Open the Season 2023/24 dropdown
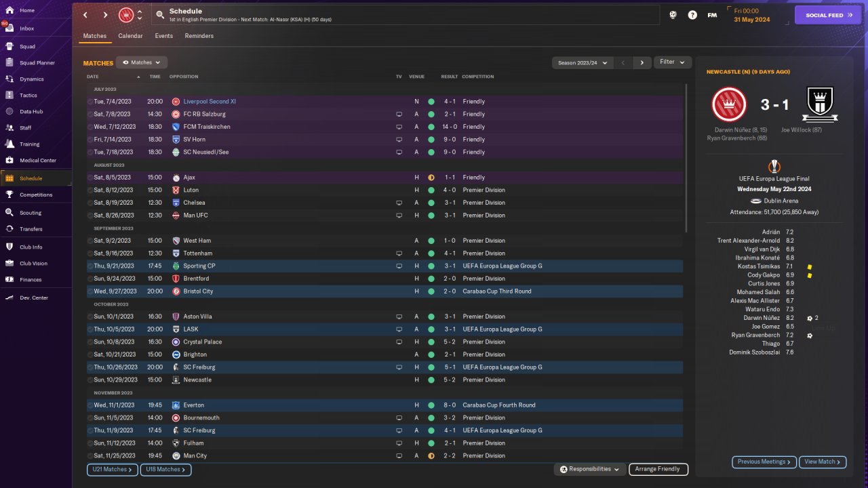This screenshot has height=488, width=868. point(583,62)
